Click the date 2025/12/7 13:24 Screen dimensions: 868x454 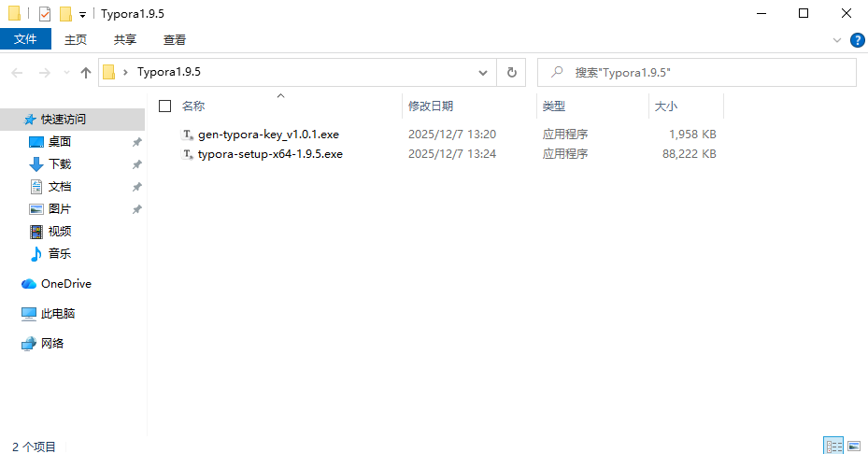pyautogui.click(x=452, y=154)
